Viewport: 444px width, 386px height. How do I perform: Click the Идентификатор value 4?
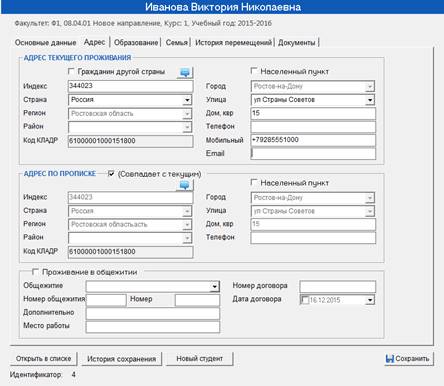click(73, 375)
